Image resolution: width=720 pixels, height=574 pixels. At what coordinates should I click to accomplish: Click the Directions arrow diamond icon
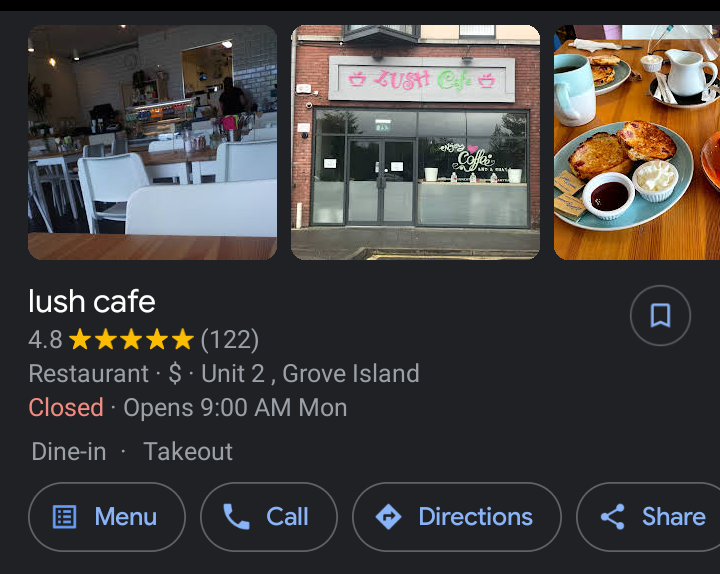(388, 517)
